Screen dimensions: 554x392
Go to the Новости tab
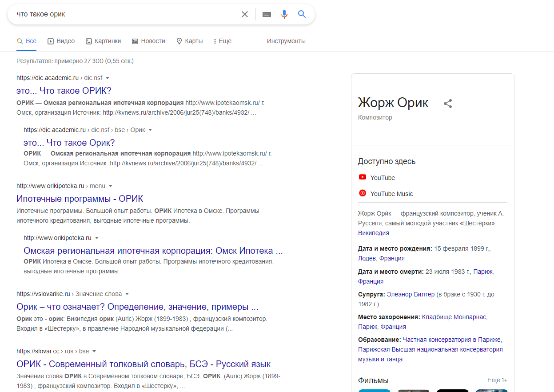pos(148,41)
